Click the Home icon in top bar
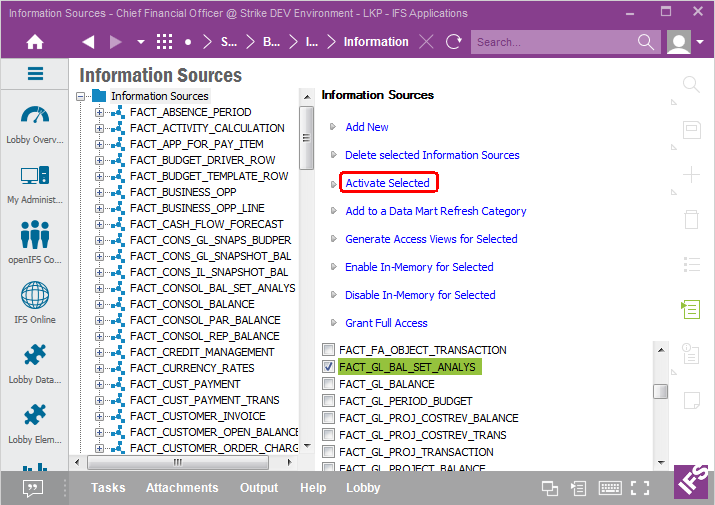This screenshot has height=505, width=715. tap(35, 42)
